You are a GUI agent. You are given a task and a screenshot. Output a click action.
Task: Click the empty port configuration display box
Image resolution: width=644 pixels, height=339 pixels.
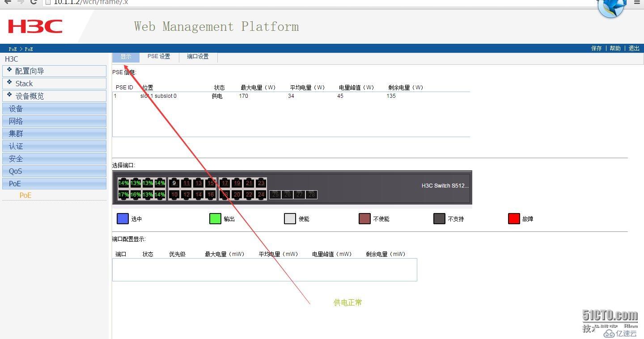pos(264,270)
